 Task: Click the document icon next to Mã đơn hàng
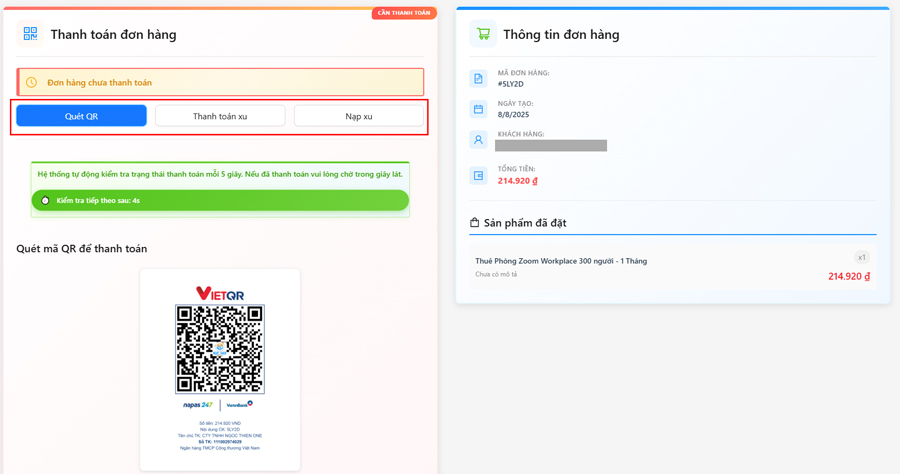tap(478, 78)
